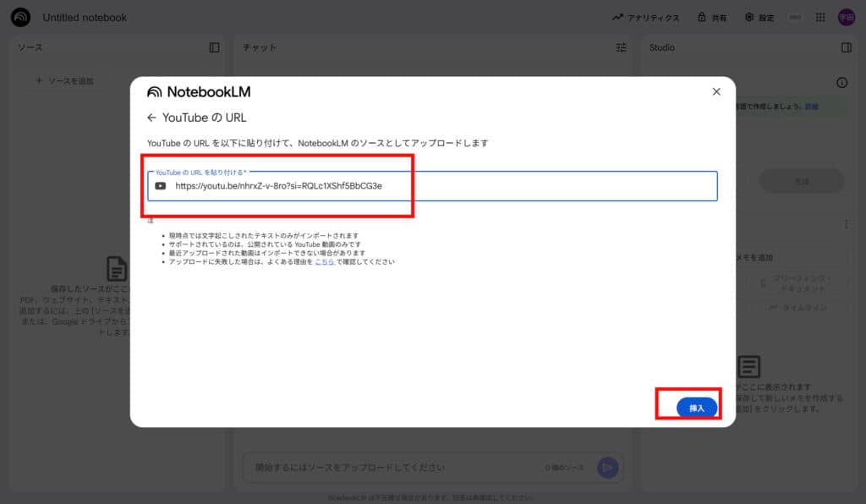Click the lock icon beside 共有
The image size is (866, 504).
[700, 17]
